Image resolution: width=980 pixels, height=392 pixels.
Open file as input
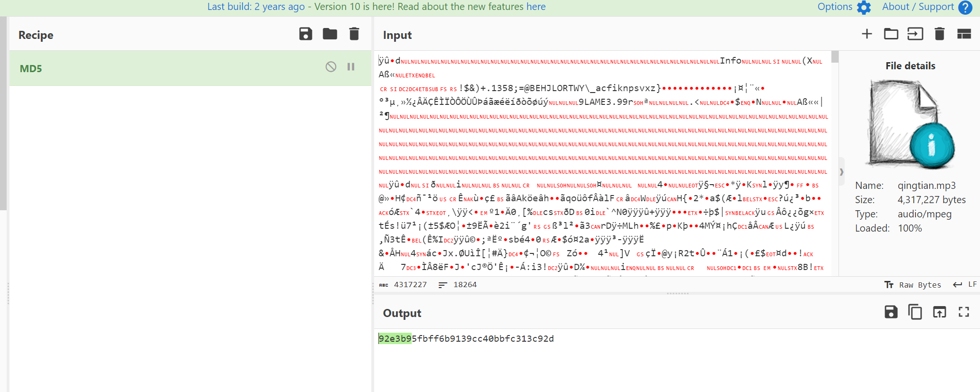click(x=915, y=34)
